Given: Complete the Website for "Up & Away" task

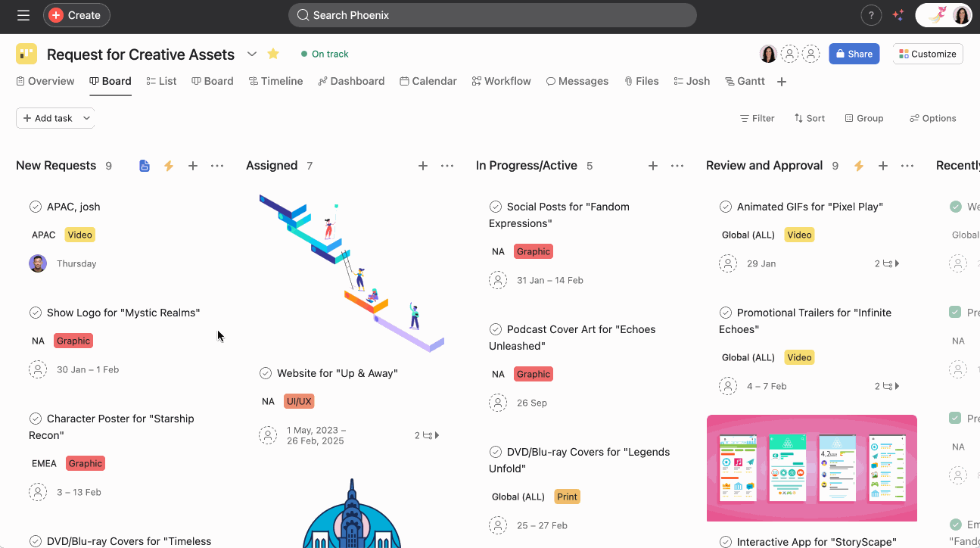Looking at the screenshot, I should [x=266, y=373].
